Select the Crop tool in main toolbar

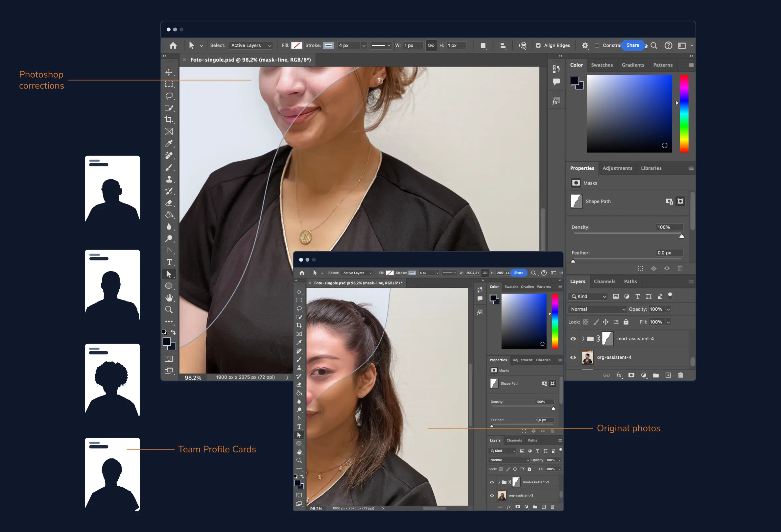[x=169, y=120]
